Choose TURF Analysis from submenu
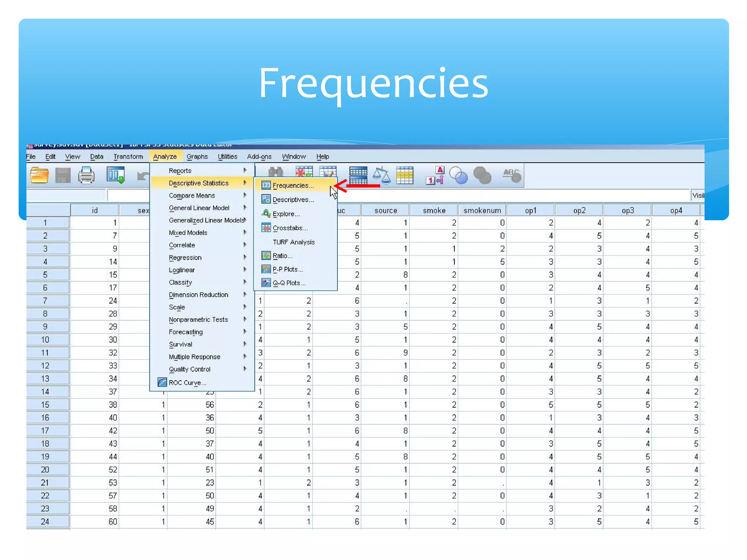Screen dimensions: 747x560 tap(294, 242)
